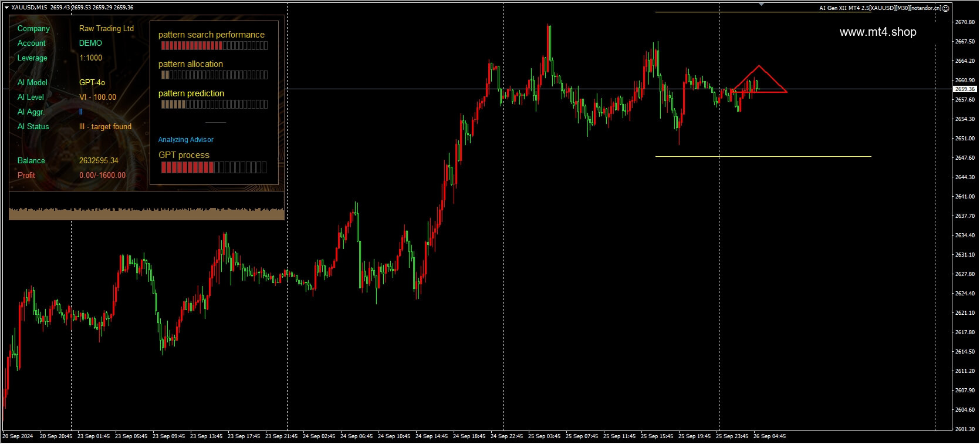Click the '20 Sep 2024' time axis label

point(18,436)
